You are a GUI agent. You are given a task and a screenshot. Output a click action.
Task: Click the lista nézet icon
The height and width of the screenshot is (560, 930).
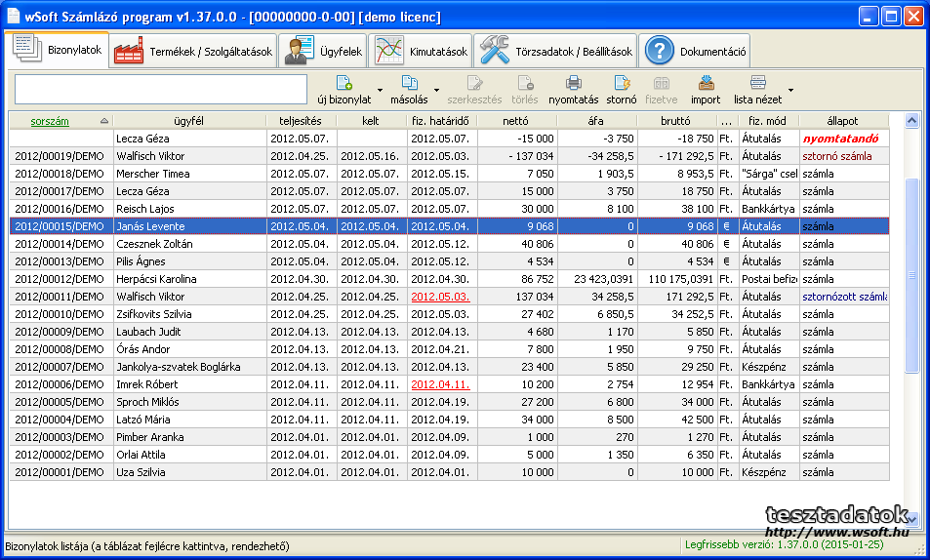(x=757, y=83)
